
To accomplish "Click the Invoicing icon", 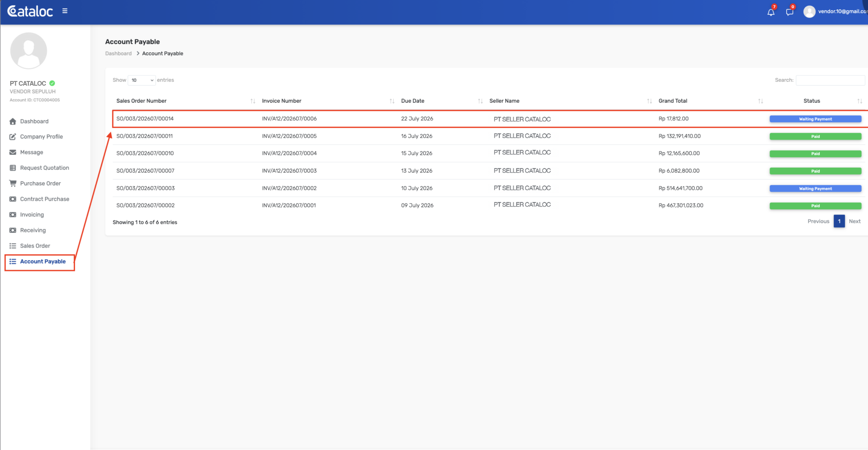I will tap(13, 215).
